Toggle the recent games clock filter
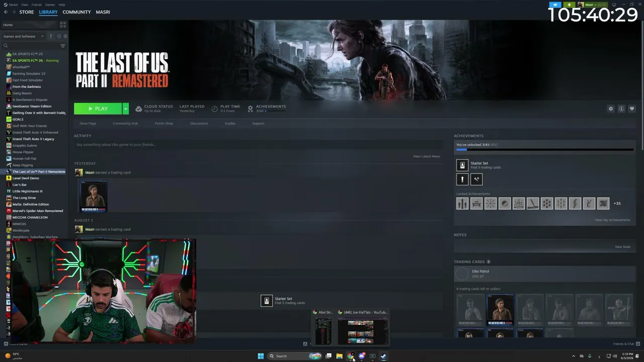 [x=58, y=36]
